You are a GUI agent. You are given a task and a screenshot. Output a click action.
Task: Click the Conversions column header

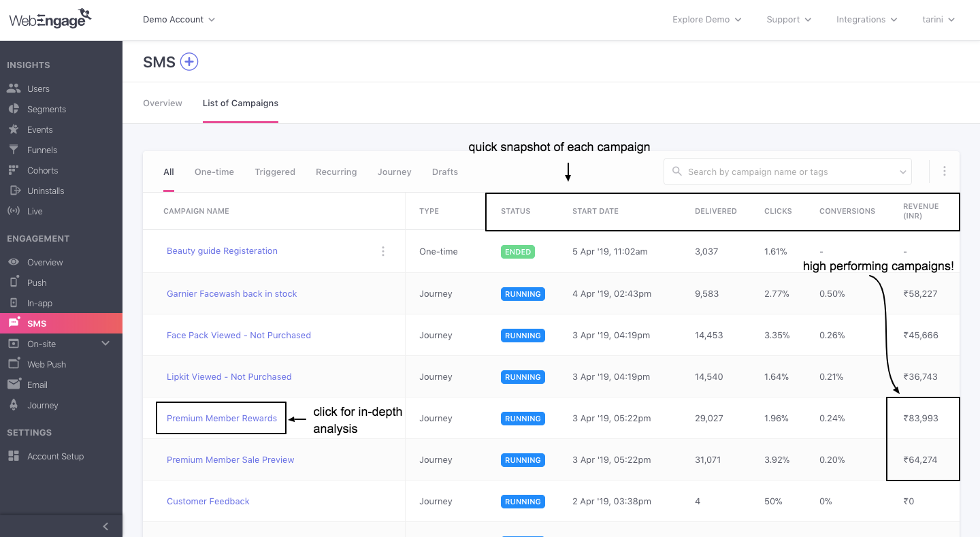point(847,211)
